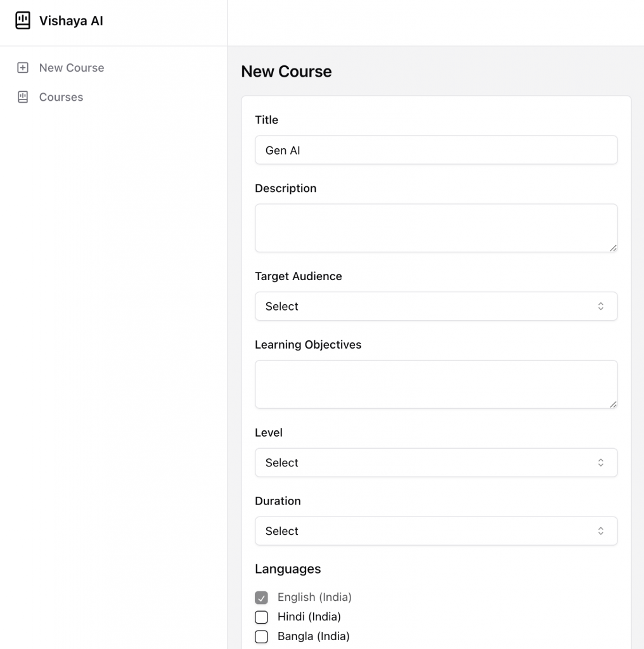Viewport: 644px width, 649px height.
Task: Toggle the English (India) checkbox
Action: point(261,597)
